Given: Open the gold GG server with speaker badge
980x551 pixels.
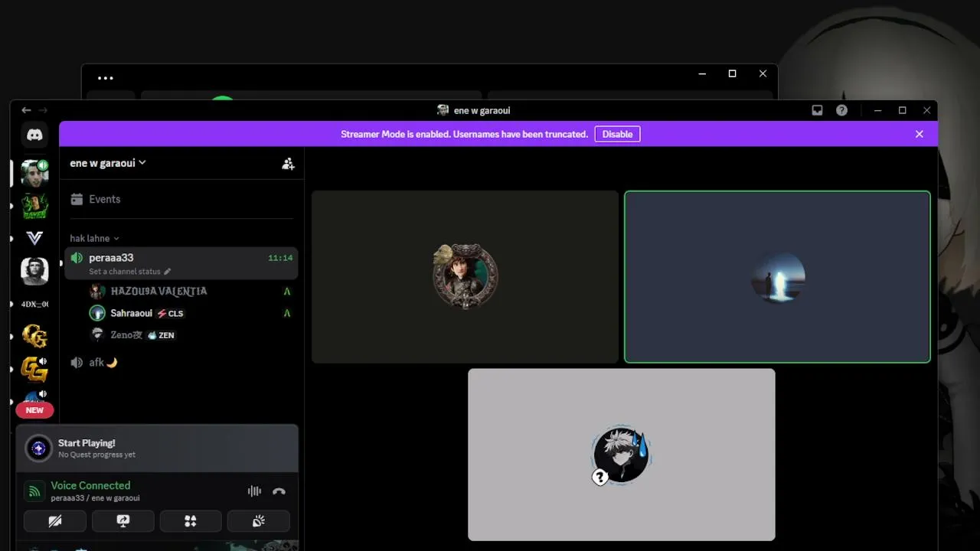Looking at the screenshot, I should [x=34, y=369].
